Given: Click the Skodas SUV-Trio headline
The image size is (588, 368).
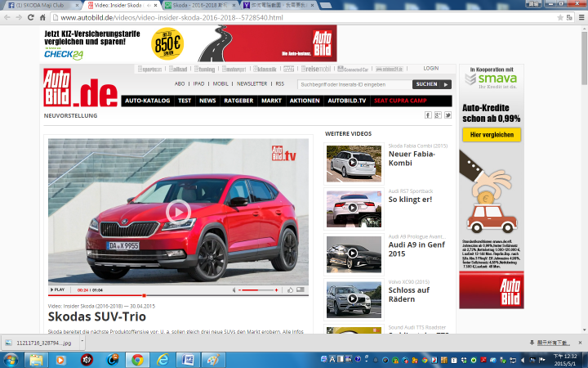Looking at the screenshot, I should (x=96, y=316).
